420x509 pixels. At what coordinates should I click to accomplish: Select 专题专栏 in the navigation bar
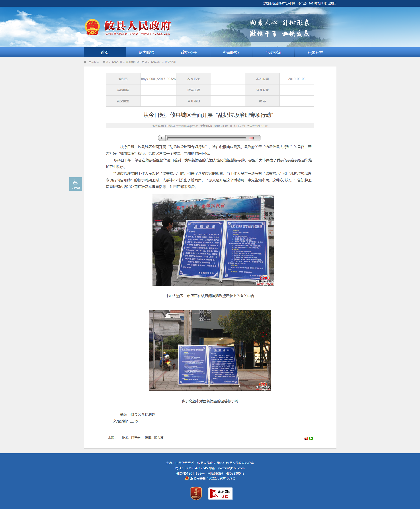click(315, 52)
